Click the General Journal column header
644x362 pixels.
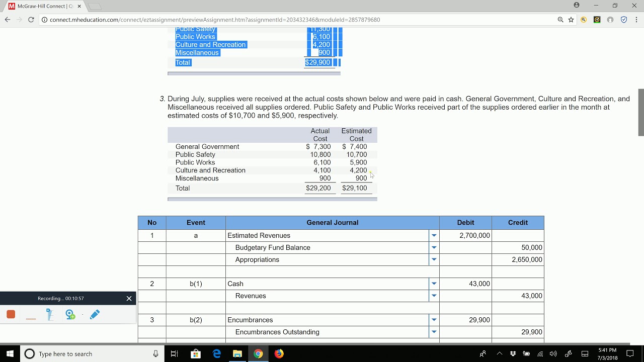point(333,222)
